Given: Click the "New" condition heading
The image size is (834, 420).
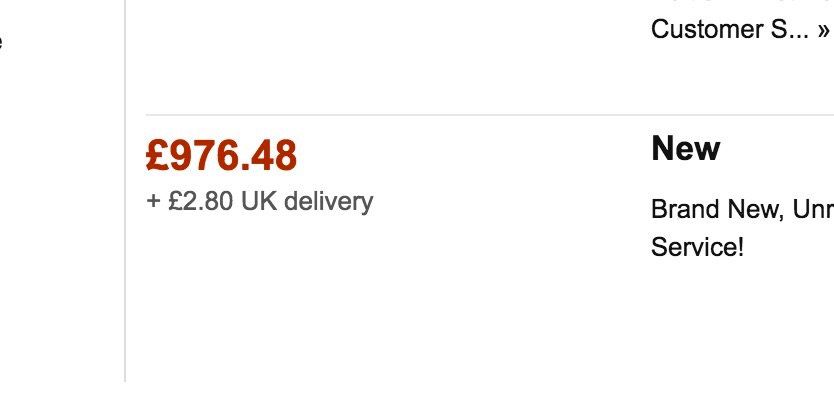Looking at the screenshot, I should tap(685, 149).
